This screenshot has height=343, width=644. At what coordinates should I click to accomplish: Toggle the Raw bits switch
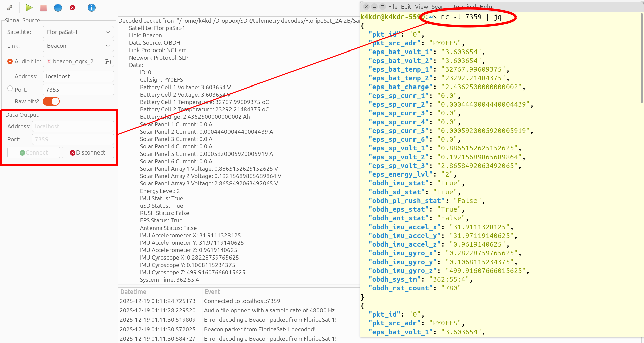(x=51, y=101)
